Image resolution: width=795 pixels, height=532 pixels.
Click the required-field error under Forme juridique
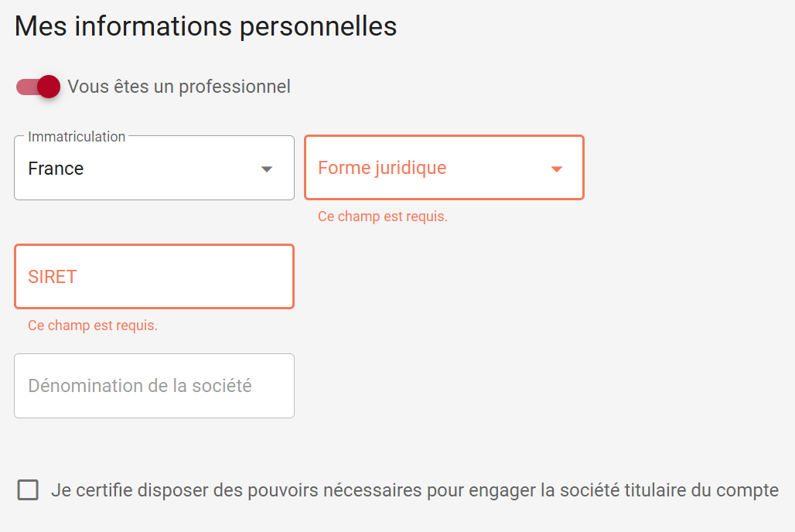383,217
